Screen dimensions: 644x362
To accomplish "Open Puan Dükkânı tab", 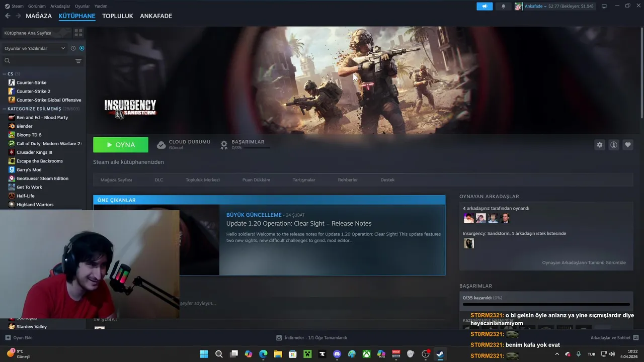I will tap(256, 179).
